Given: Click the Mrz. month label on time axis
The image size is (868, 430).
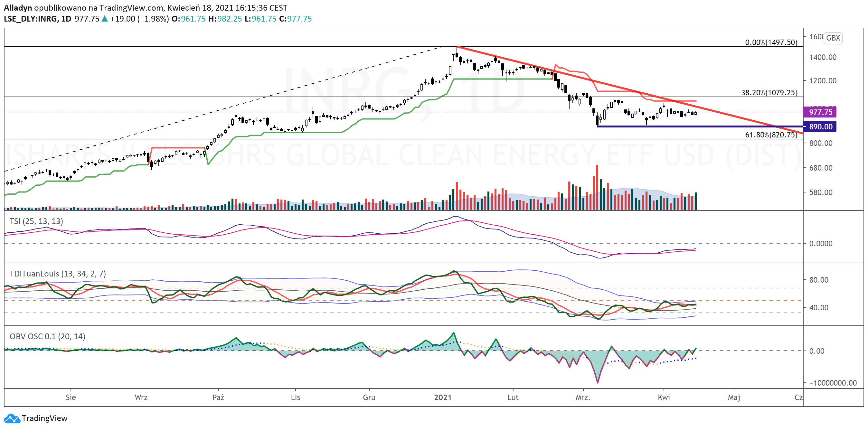Looking at the screenshot, I should point(583,398).
